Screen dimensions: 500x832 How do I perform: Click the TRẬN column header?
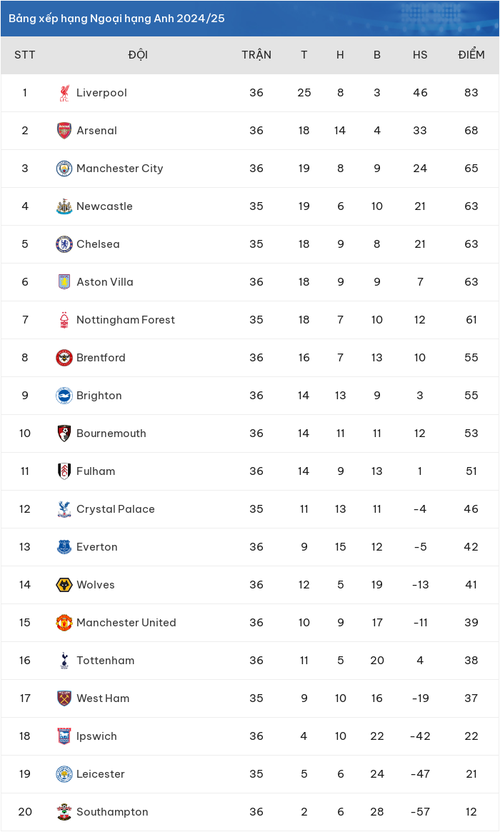(256, 54)
